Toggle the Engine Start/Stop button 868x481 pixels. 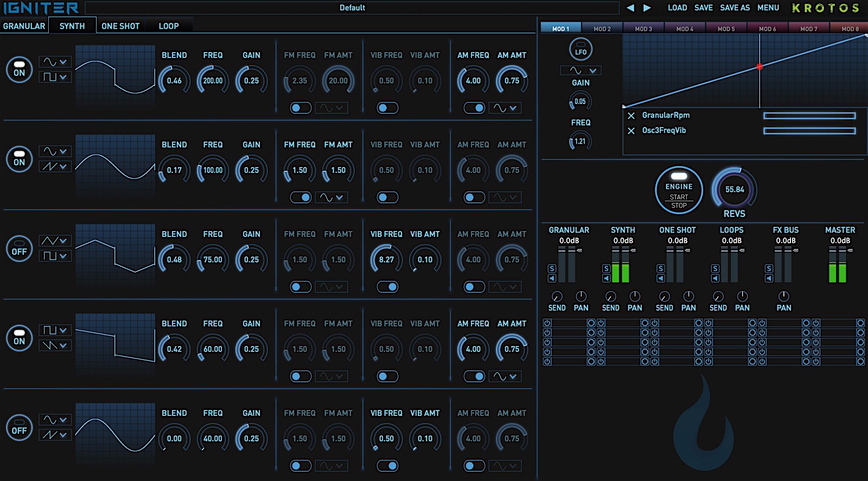click(679, 190)
